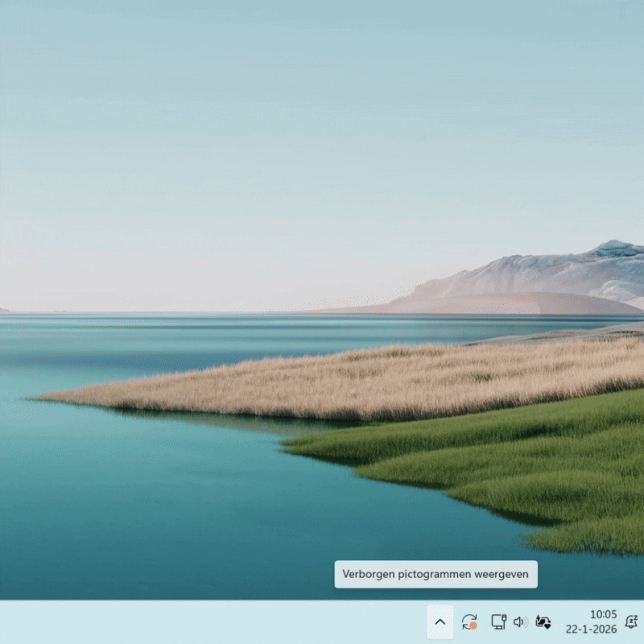Click the distant shoreline at left horizon
This screenshot has width=644, height=644.
click(3, 310)
